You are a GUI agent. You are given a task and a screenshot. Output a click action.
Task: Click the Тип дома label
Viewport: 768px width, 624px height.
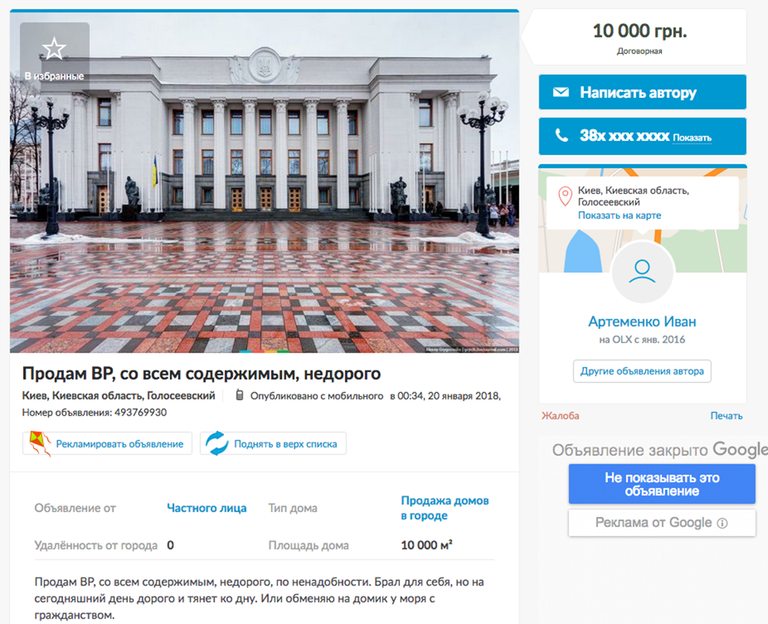click(x=293, y=508)
